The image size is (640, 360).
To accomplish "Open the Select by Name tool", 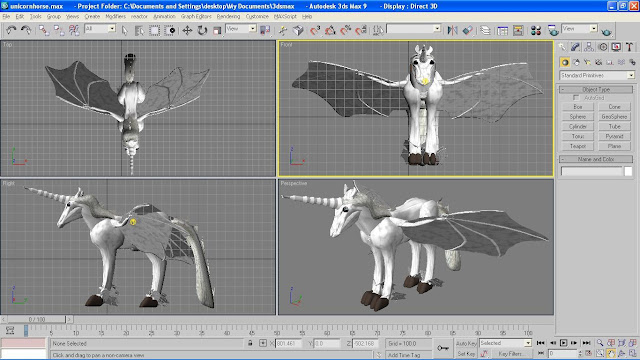I will (x=139, y=30).
